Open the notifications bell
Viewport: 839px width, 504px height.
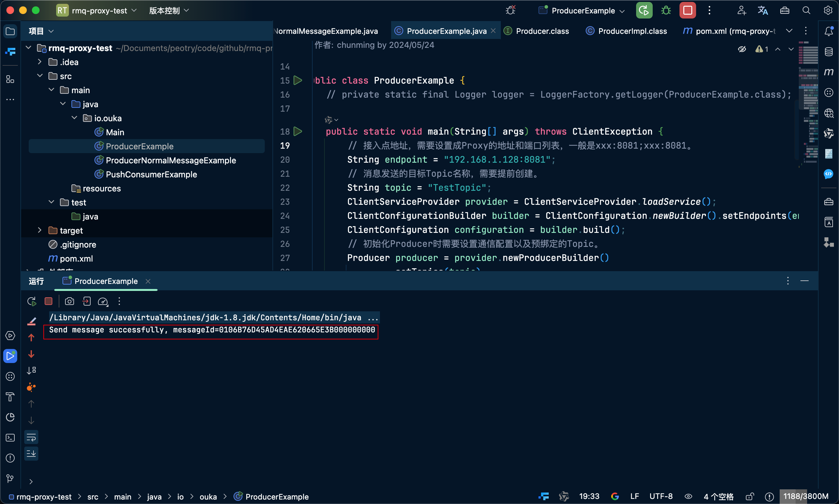point(828,31)
